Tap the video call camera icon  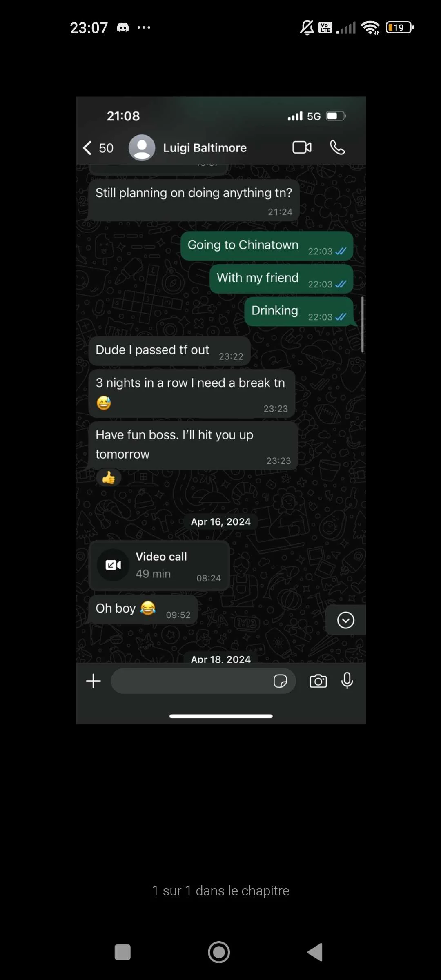302,147
